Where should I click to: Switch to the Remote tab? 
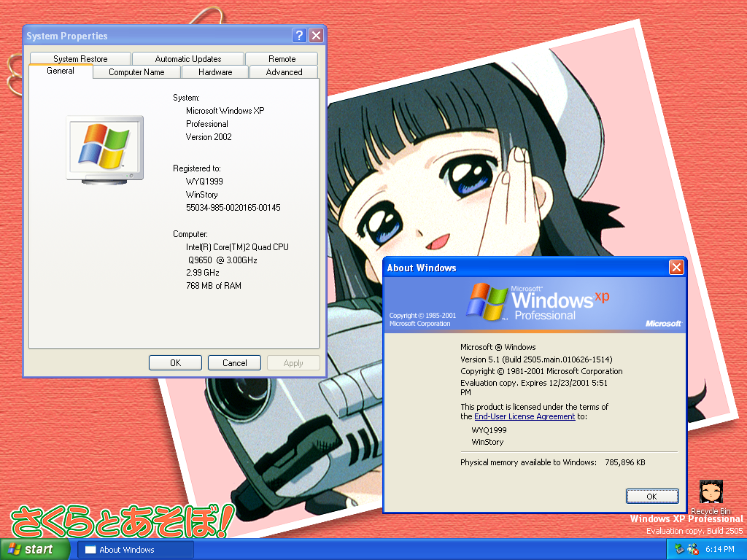click(x=282, y=58)
